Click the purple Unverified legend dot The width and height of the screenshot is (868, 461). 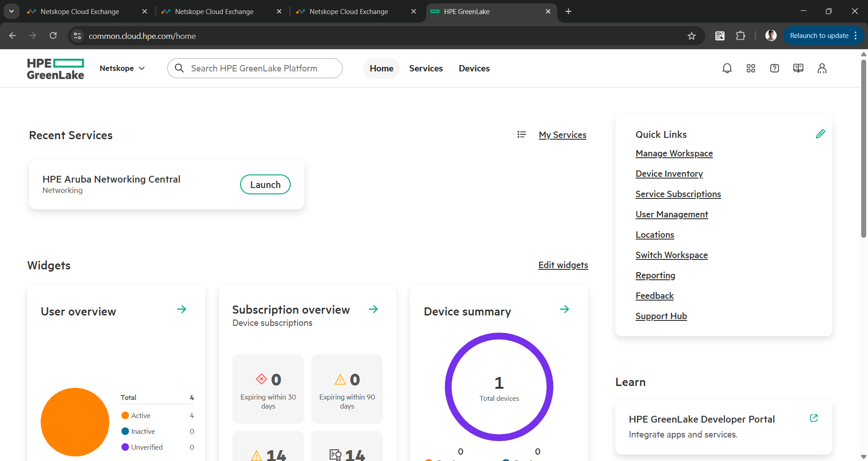pos(125,447)
